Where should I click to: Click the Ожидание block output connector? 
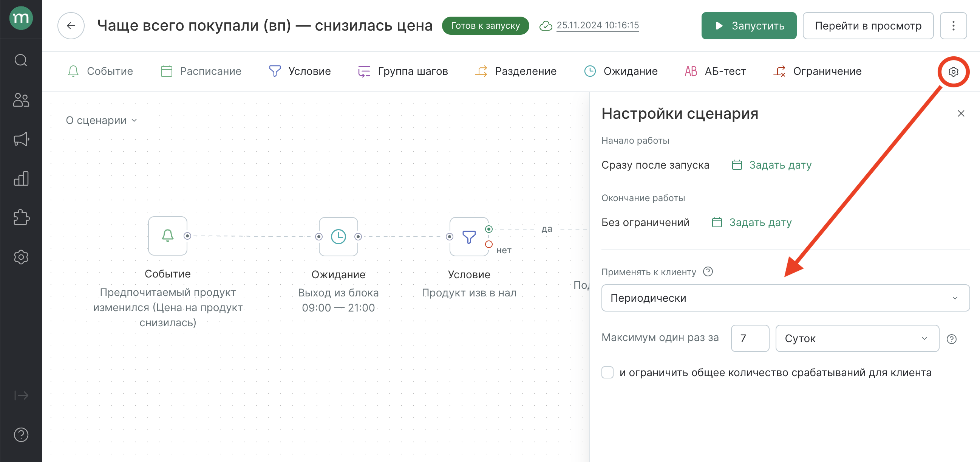(358, 237)
